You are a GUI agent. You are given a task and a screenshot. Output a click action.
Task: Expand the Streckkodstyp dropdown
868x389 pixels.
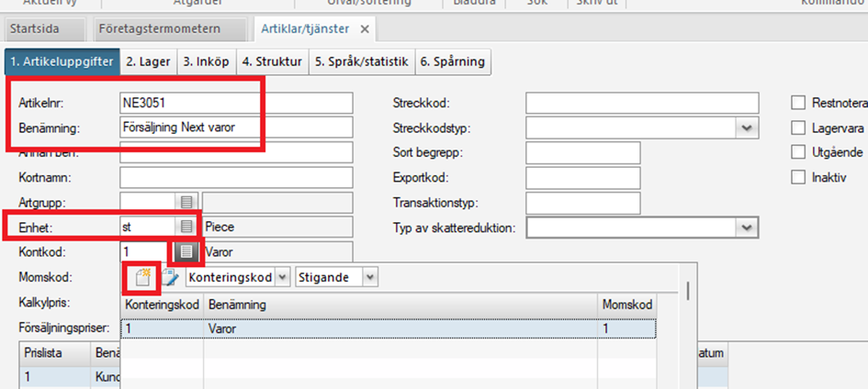(x=749, y=127)
